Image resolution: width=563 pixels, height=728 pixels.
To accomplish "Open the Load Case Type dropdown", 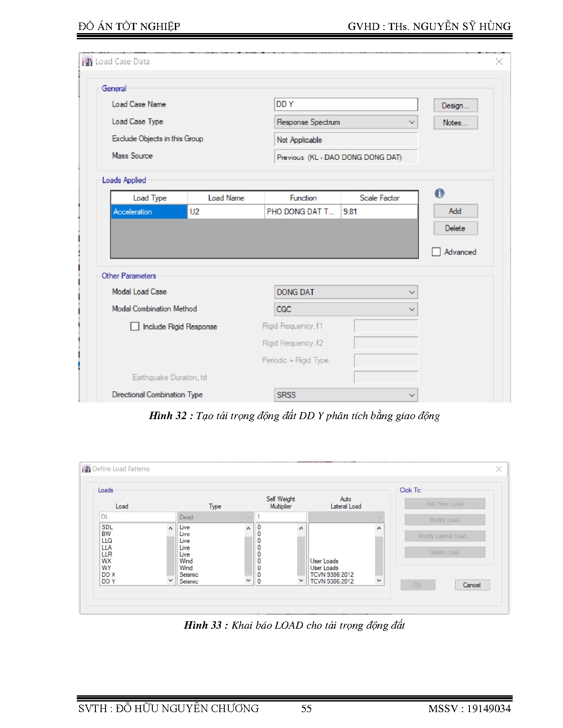I will (x=345, y=122).
